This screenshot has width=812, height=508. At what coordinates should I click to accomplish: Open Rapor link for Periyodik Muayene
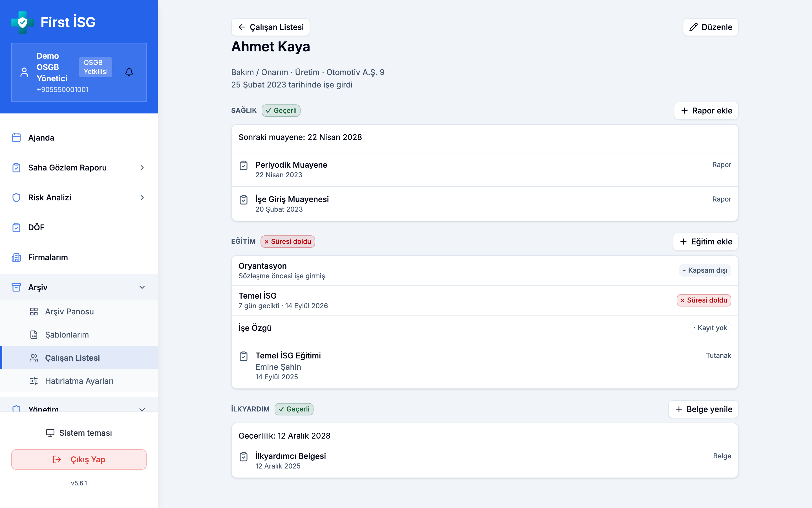[x=722, y=165]
